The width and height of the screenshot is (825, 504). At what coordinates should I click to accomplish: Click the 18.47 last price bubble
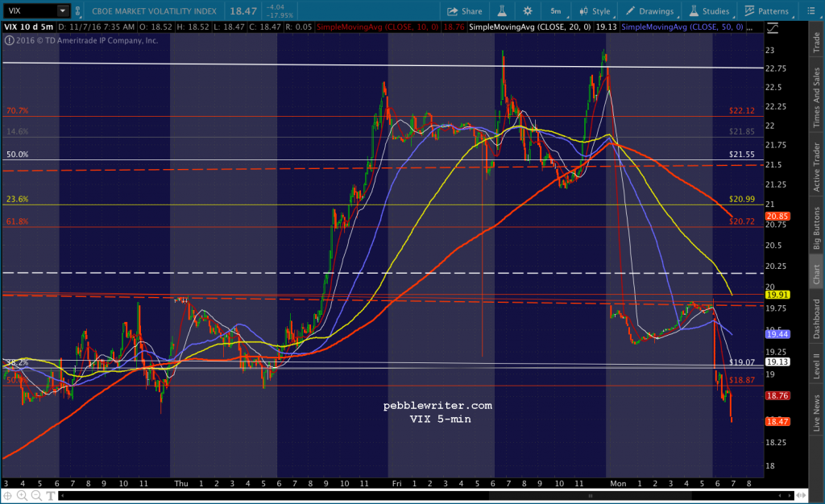[x=777, y=422]
